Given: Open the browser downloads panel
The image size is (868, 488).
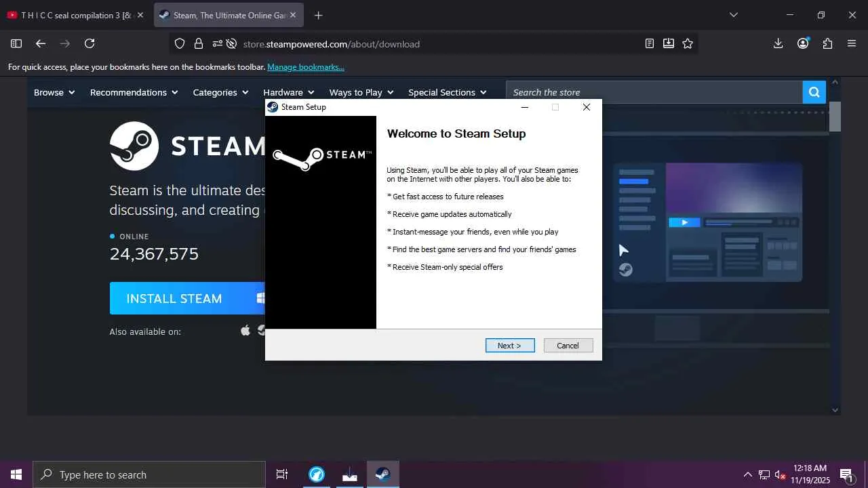Looking at the screenshot, I should [778, 43].
